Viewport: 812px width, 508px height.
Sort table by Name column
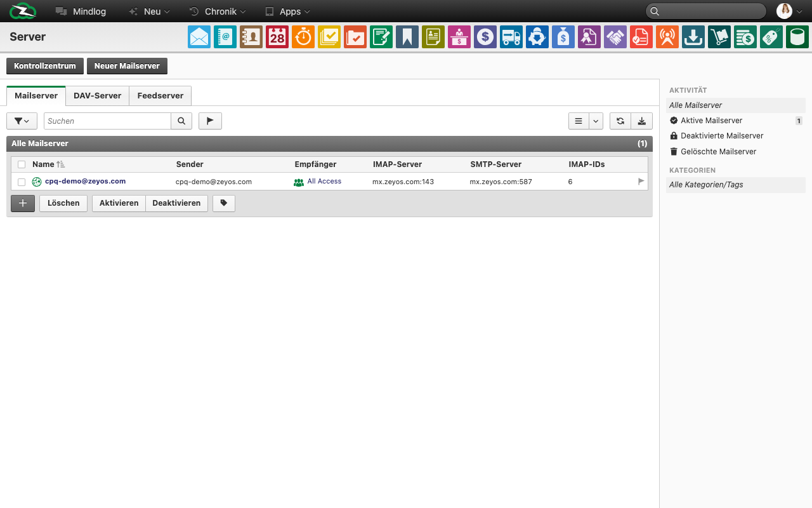pyautogui.click(x=48, y=164)
